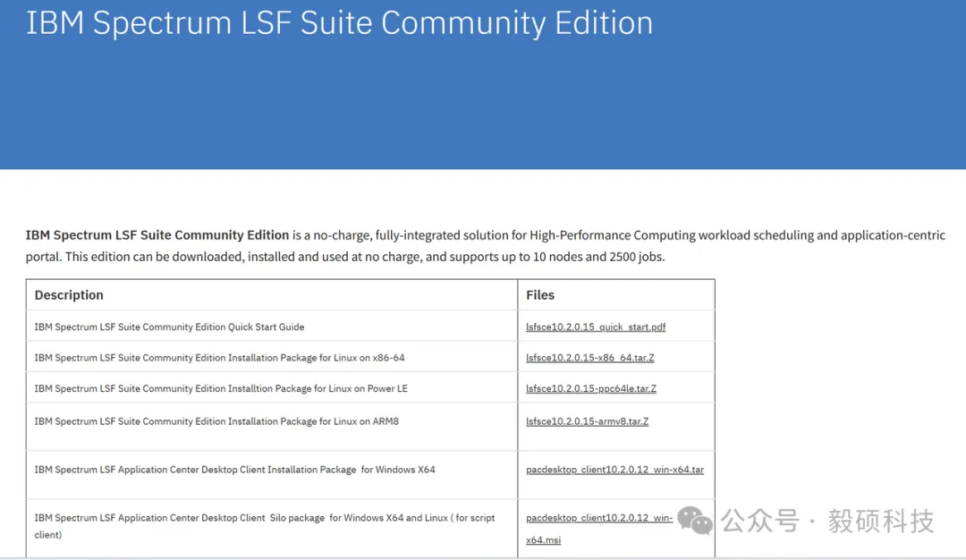The image size is (966, 560).
Task: Click the 公众号 · 毅硕科技 watermark text
Action: click(827, 521)
